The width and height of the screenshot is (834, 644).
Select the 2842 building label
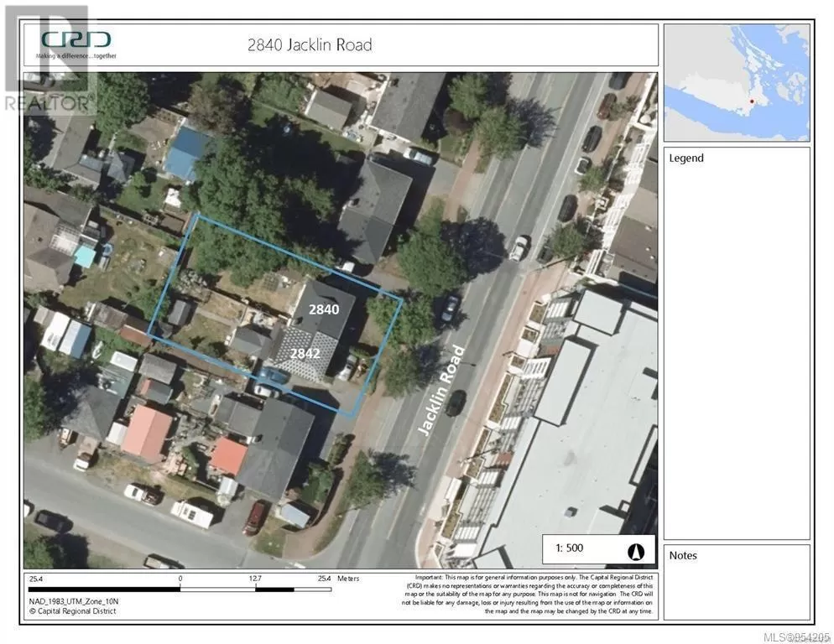tap(305, 353)
